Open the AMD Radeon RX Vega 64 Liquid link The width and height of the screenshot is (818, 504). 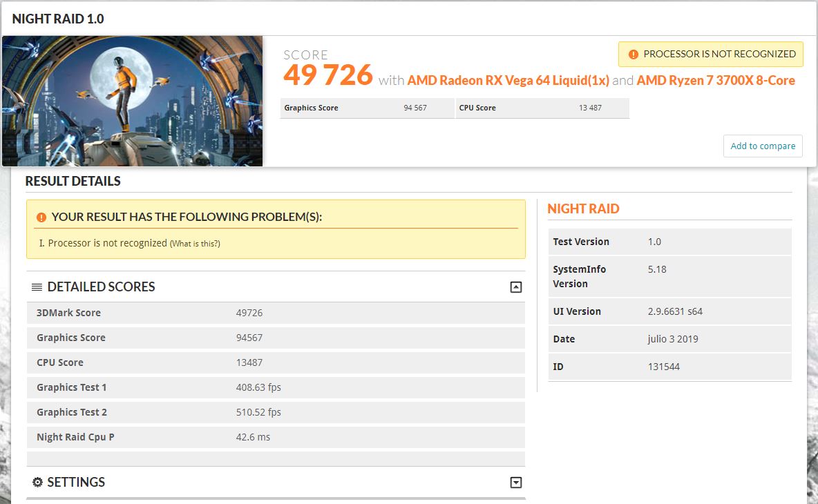508,80
